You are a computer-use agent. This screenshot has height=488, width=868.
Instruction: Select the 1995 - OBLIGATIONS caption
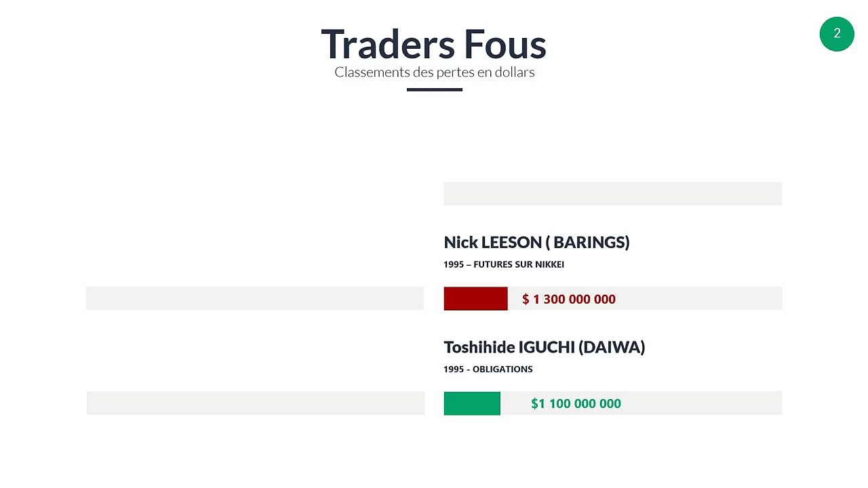pos(488,369)
